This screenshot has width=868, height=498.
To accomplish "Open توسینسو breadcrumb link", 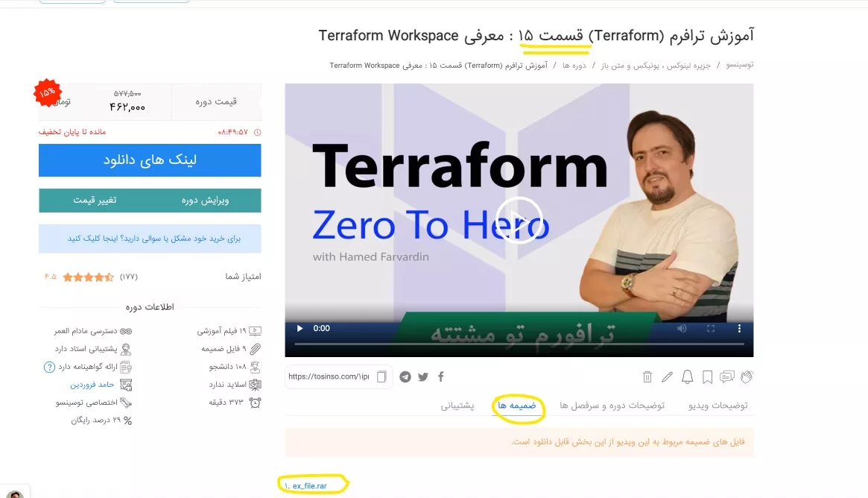I will click(x=740, y=65).
